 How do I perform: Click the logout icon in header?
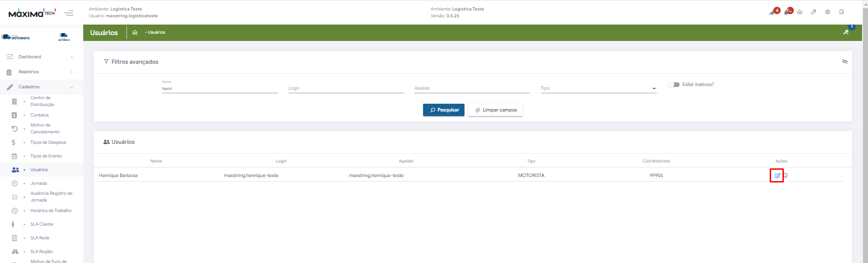coord(842,12)
